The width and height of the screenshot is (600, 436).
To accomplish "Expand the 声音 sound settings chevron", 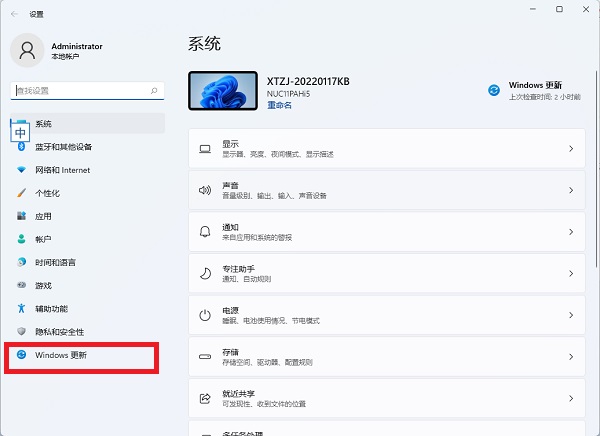I will coord(570,190).
